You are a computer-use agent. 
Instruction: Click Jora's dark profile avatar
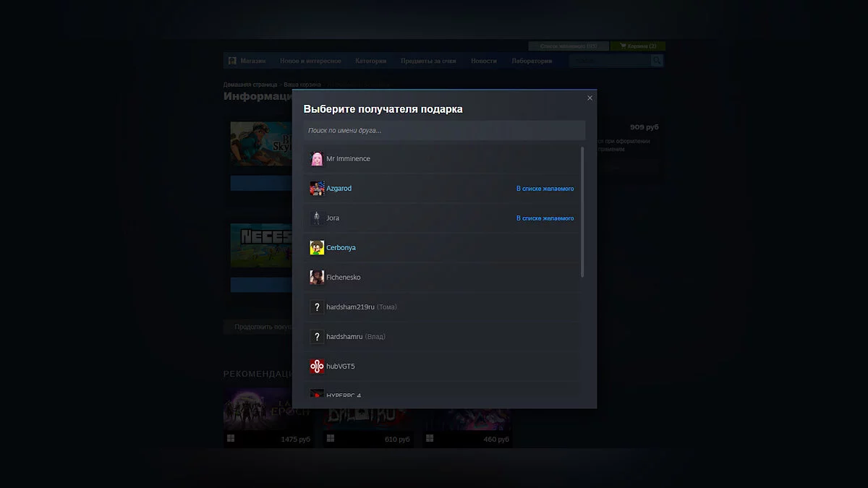tap(317, 218)
